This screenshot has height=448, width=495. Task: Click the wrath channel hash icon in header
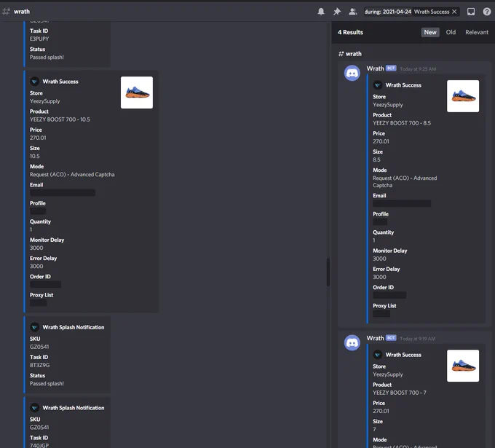point(6,12)
